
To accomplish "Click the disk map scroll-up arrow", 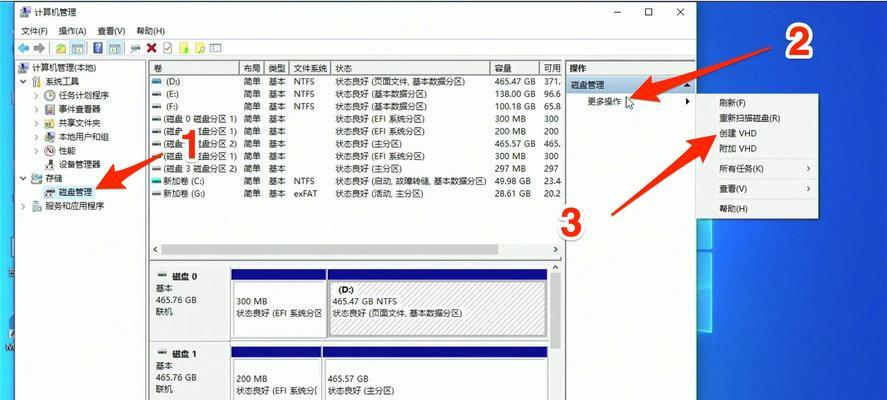I will tap(556, 268).
